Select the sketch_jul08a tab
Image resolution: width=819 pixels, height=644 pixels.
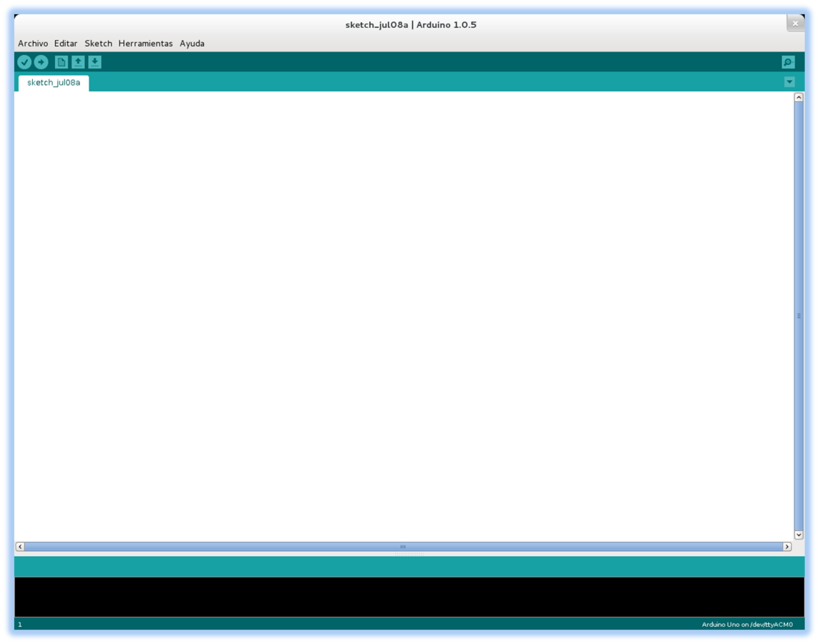(x=54, y=82)
